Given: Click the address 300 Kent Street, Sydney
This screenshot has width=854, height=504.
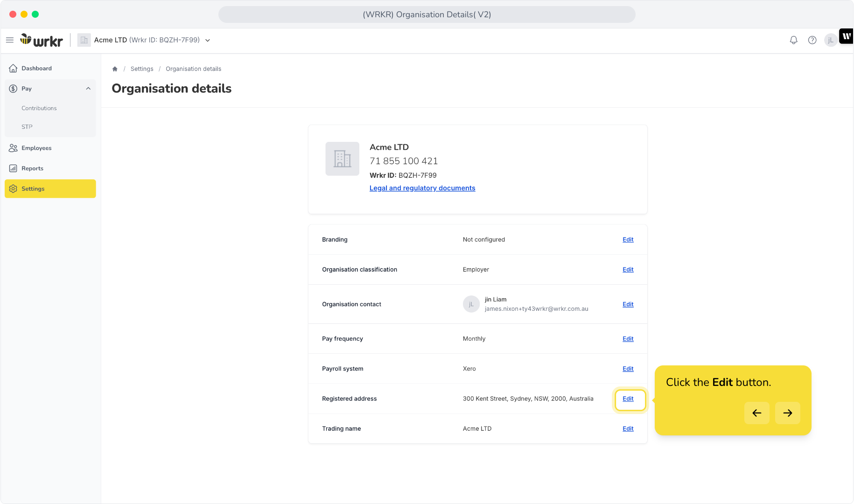Looking at the screenshot, I should 528,399.
